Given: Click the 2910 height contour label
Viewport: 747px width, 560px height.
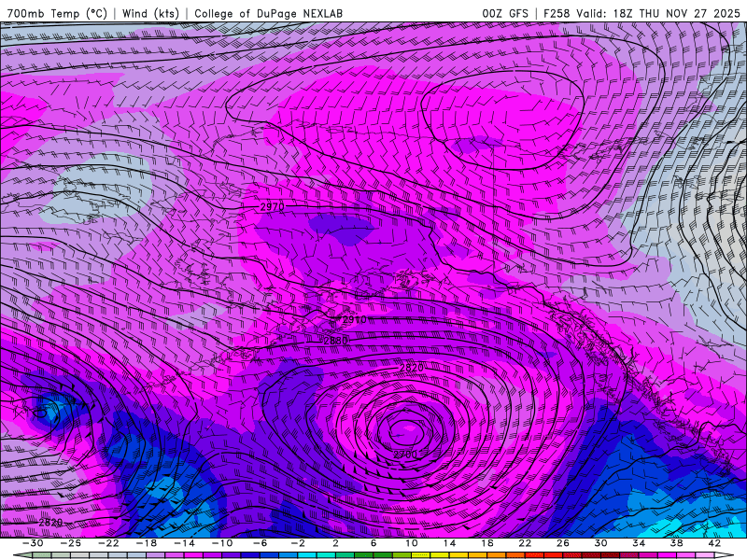Looking at the screenshot, I should tap(354, 319).
